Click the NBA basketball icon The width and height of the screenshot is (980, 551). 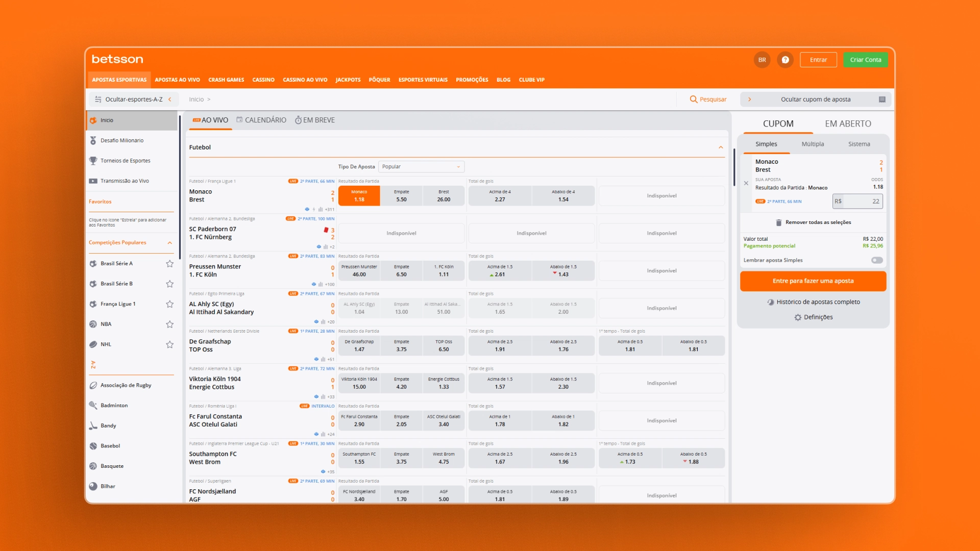93,324
